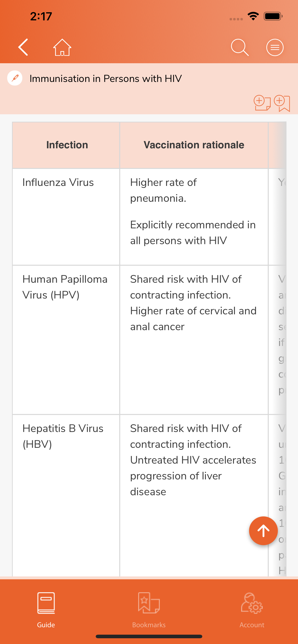Tap the WiFi status icon
The width and height of the screenshot is (298, 644).
tap(253, 16)
